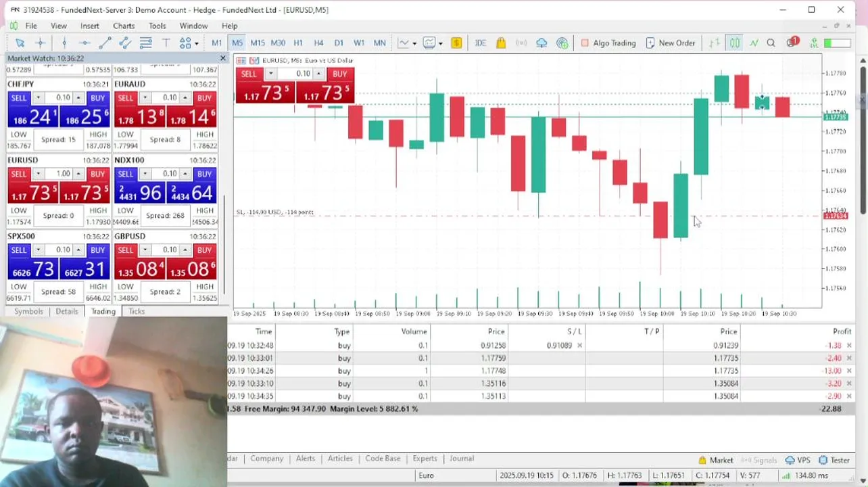Select the trendline drawing tool
Screen dimensions: 868x487
[x=105, y=43]
